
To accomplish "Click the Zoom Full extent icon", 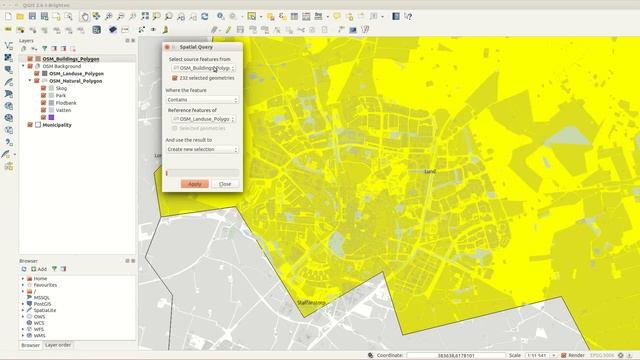I will click(x=145, y=16).
